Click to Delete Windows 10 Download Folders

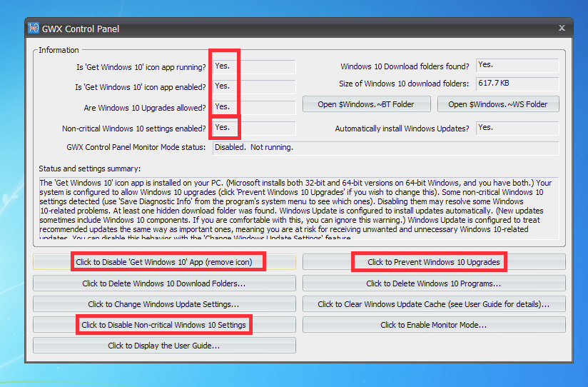(x=164, y=283)
